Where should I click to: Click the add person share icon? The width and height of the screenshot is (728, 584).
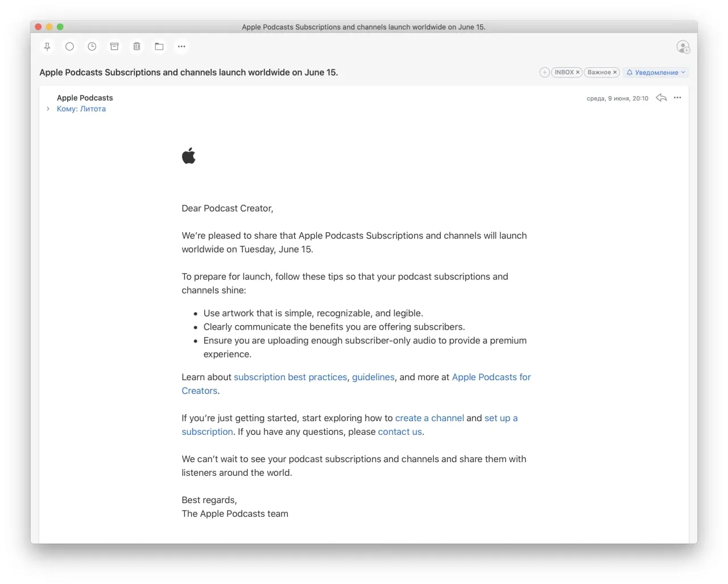point(683,47)
